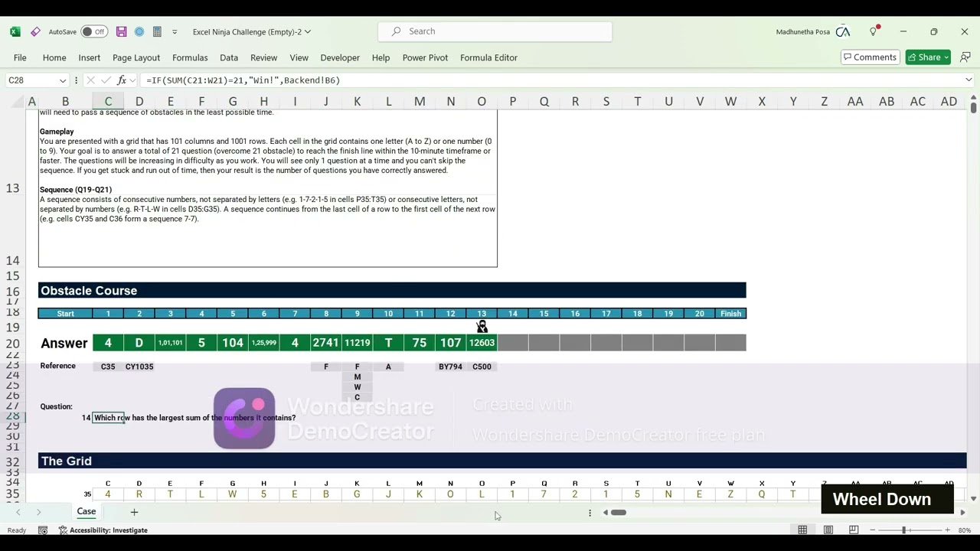The height and width of the screenshot is (551, 980).
Task: Click the calculator icon in quick access
Action: (157, 31)
